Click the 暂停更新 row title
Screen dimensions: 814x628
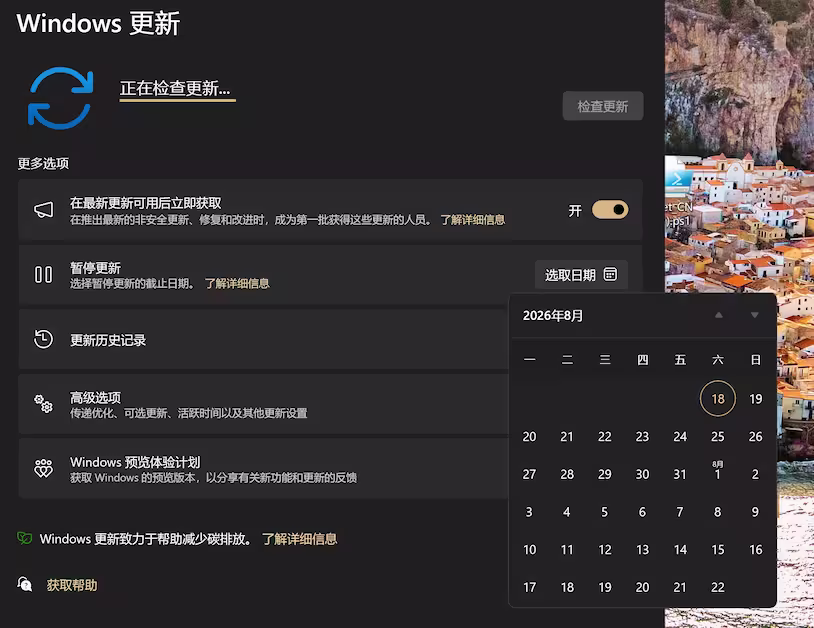pos(96,268)
